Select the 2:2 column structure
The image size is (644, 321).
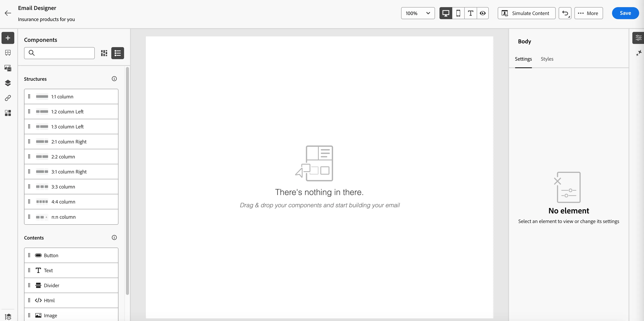pos(71,157)
